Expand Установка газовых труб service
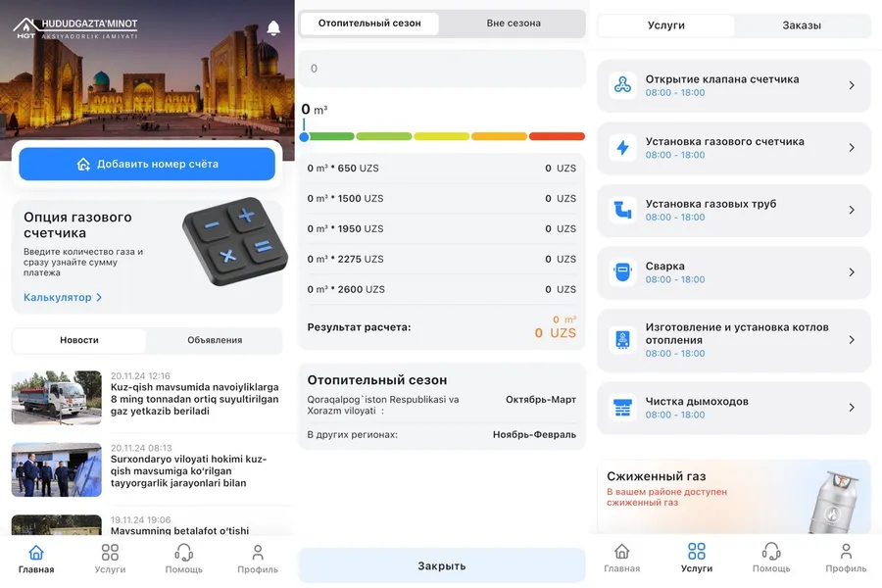 click(852, 210)
